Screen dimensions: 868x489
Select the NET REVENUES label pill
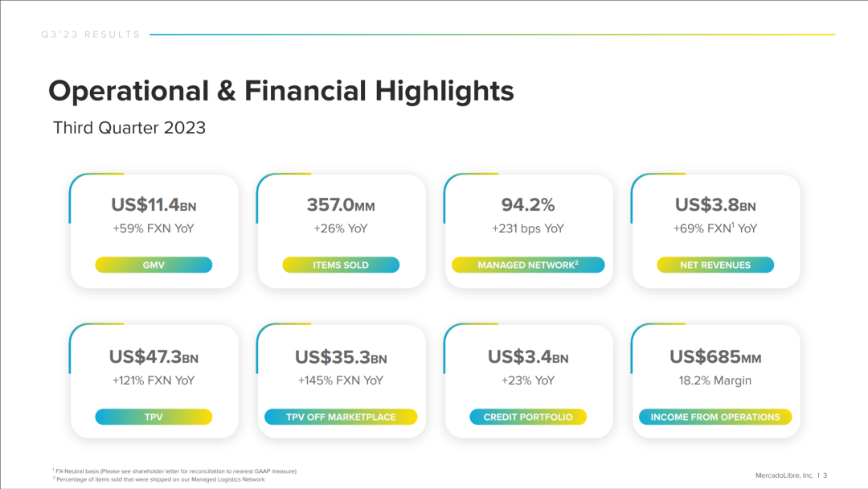pyautogui.click(x=715, y=265)
